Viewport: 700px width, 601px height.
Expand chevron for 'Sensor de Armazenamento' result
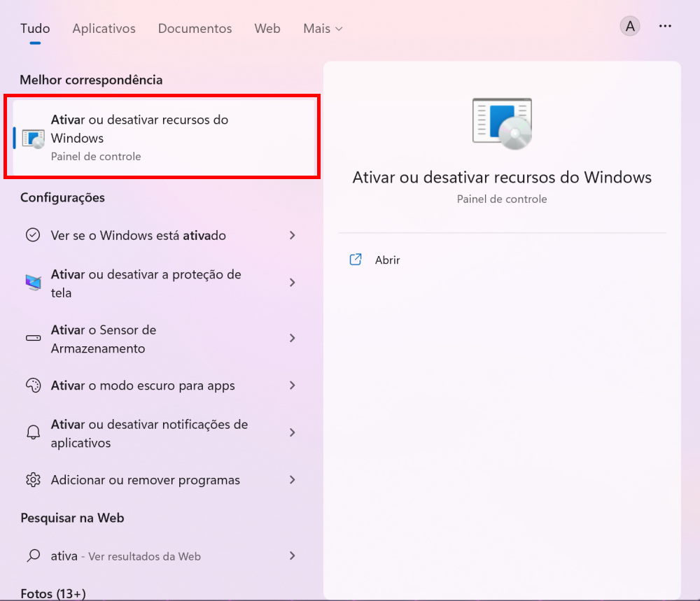click(x=293, y=338)
